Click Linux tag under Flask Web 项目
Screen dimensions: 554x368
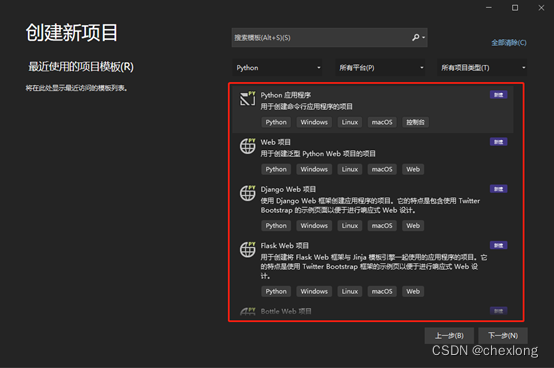(350, 291)
